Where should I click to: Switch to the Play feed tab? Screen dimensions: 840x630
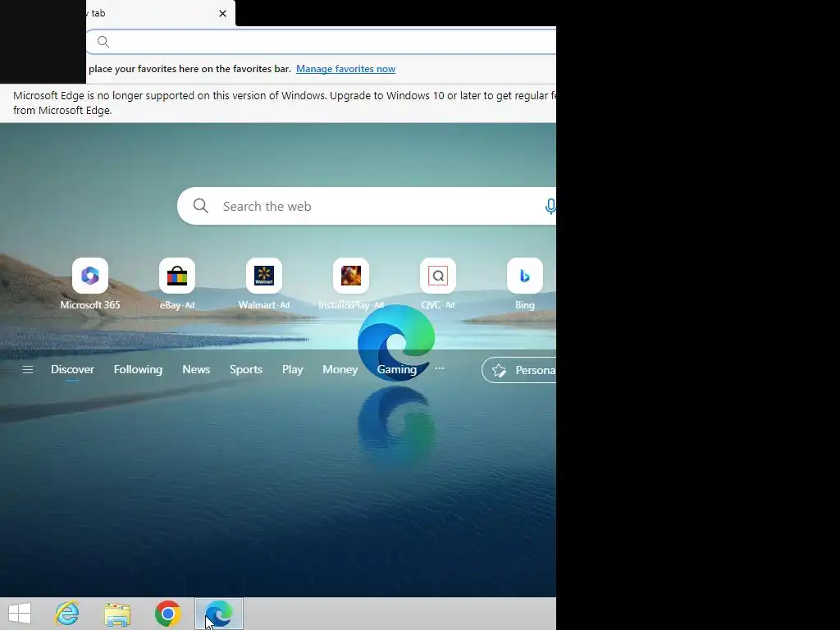point(293,370)
